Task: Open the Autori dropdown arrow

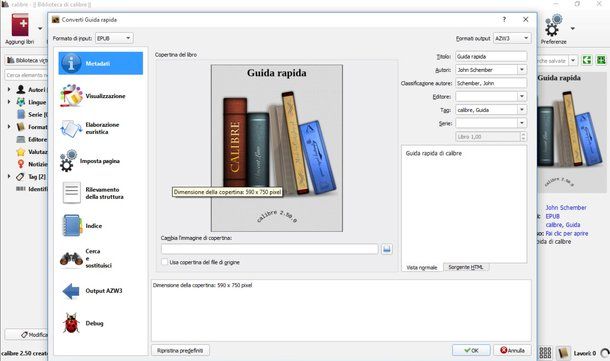Action: [522, 70]
